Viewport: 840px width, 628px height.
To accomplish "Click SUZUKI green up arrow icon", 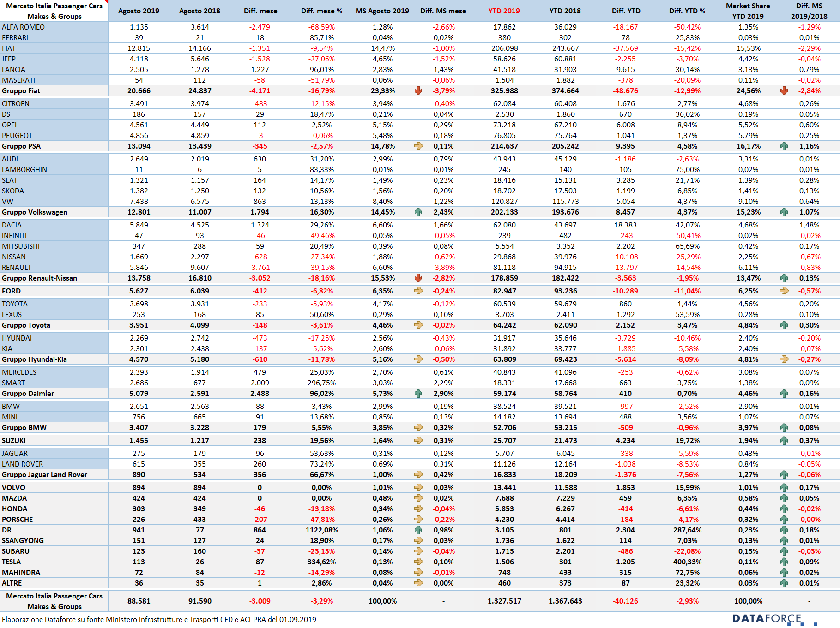I will (x=784, y=441).
